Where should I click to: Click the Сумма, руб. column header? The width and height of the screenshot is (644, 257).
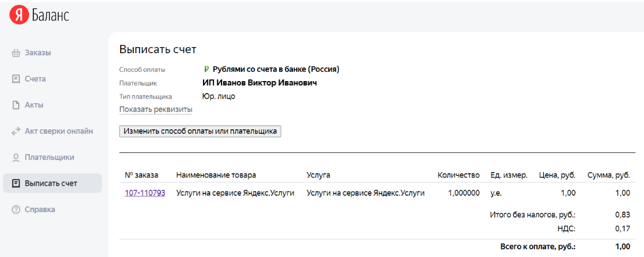click(x=609, y=175)
